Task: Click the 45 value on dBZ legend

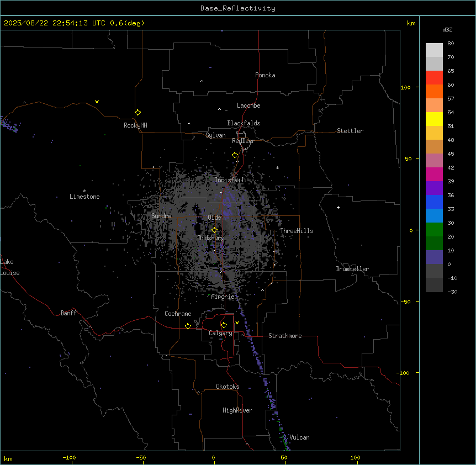Action: (x=451, y=154)
